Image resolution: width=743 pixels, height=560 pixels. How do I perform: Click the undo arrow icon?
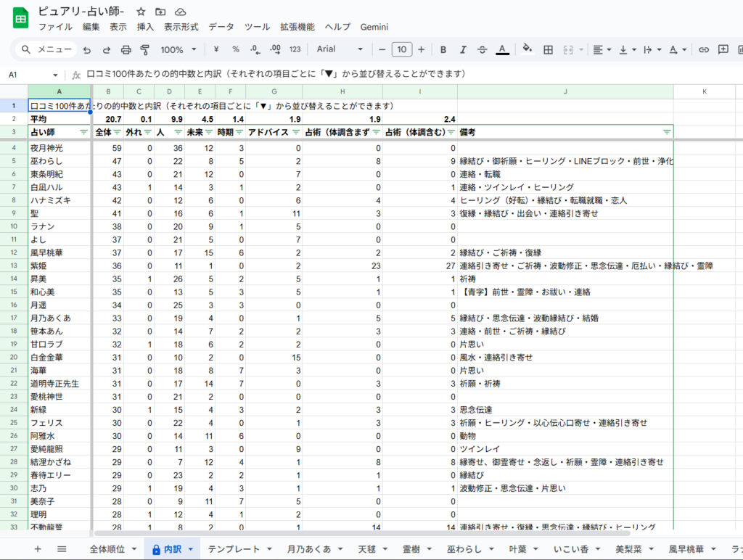click(87, 49)
